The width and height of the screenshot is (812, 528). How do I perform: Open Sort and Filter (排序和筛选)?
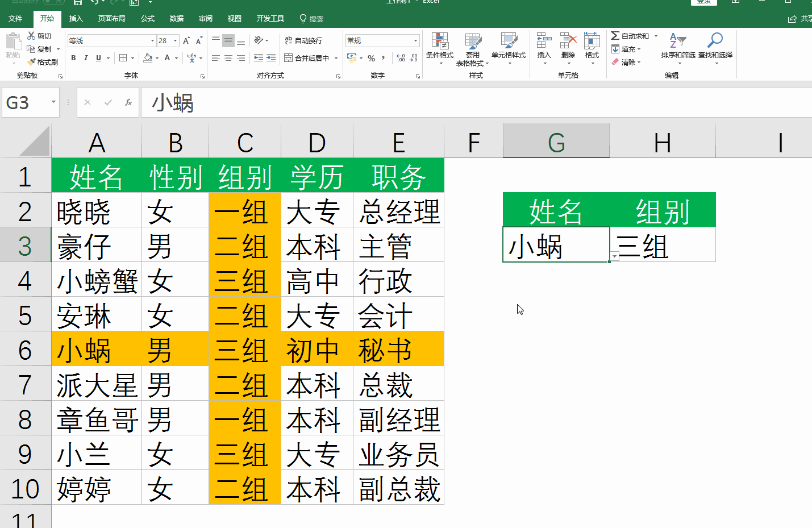(x=678, y=48)
